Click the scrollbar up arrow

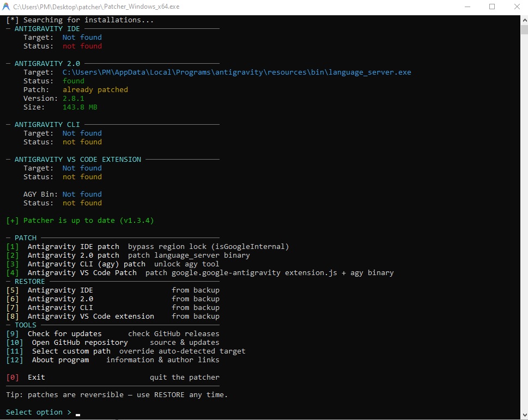pyautogui.click(x=524, y=20)
